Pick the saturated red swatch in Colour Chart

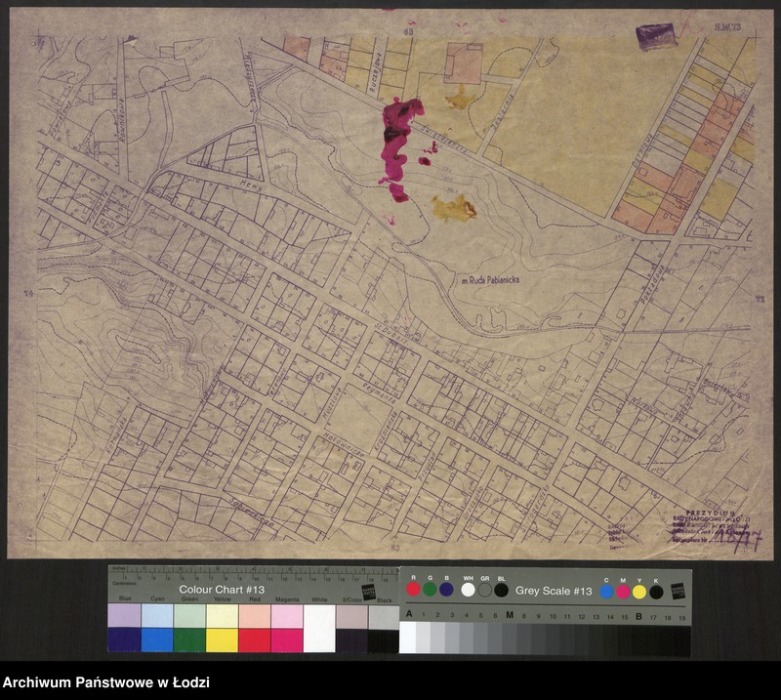(x=254, y=640)
